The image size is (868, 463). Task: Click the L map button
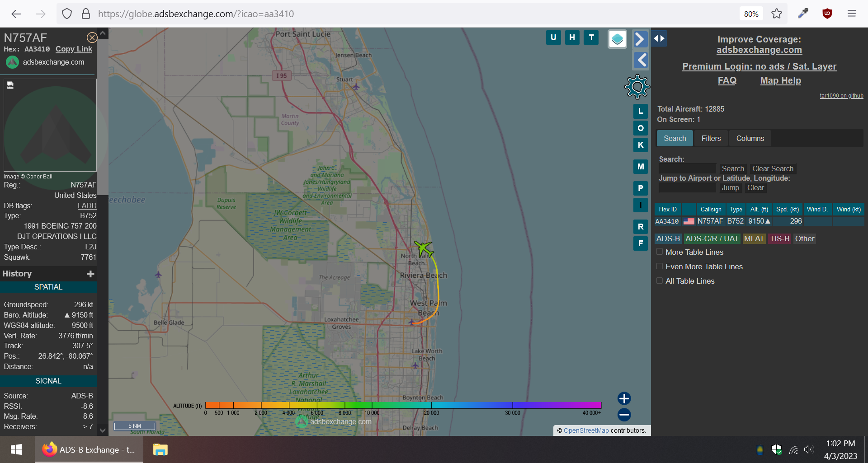[x=641, y=111]
